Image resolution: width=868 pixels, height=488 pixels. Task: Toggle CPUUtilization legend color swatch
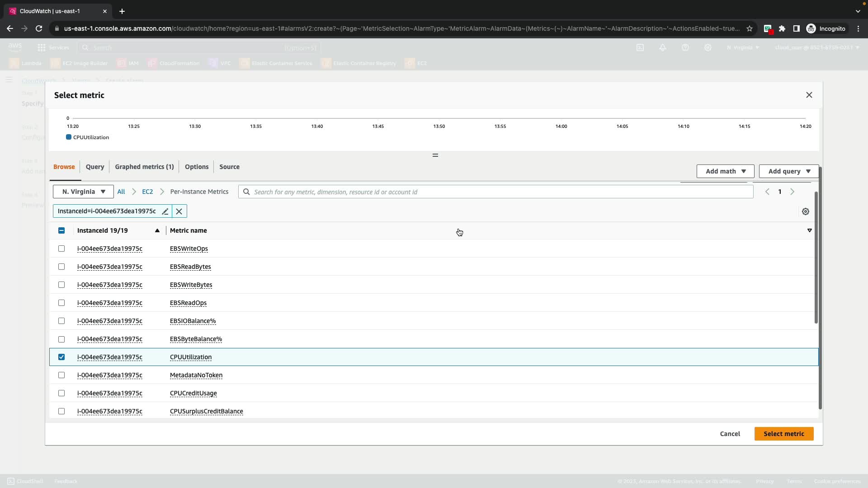(69, 137)
